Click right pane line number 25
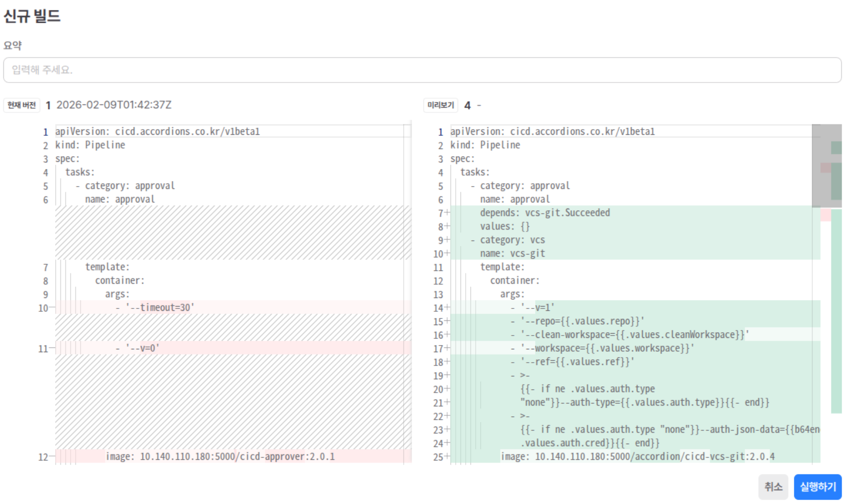The height and width of the screenshot is (504, 845). click(x=438, y=457)
